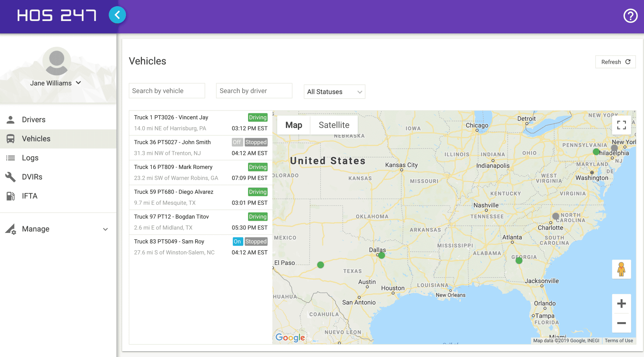
Task: Click the help question mark icon
Action: [631, 16]
